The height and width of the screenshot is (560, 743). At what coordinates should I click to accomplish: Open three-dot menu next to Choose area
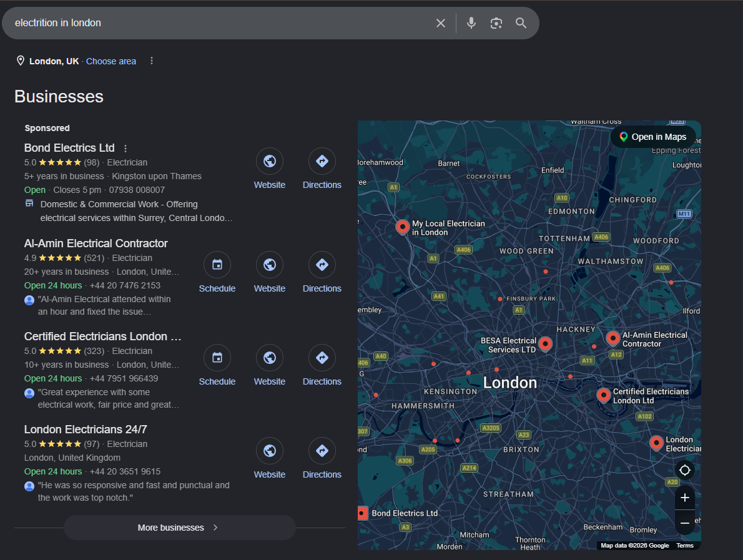click(x=152, y=61)
